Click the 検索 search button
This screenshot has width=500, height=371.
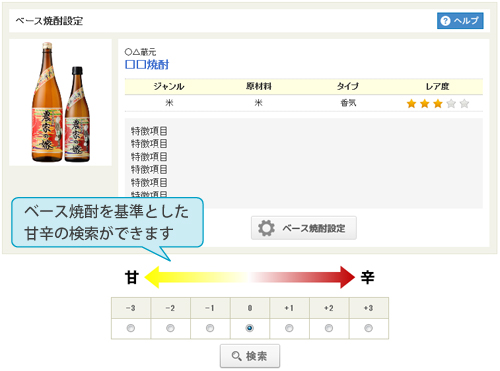(250, 356)
